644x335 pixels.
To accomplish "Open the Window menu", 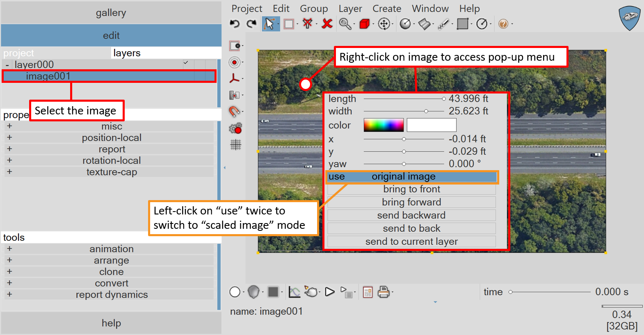I will [430, 9].
